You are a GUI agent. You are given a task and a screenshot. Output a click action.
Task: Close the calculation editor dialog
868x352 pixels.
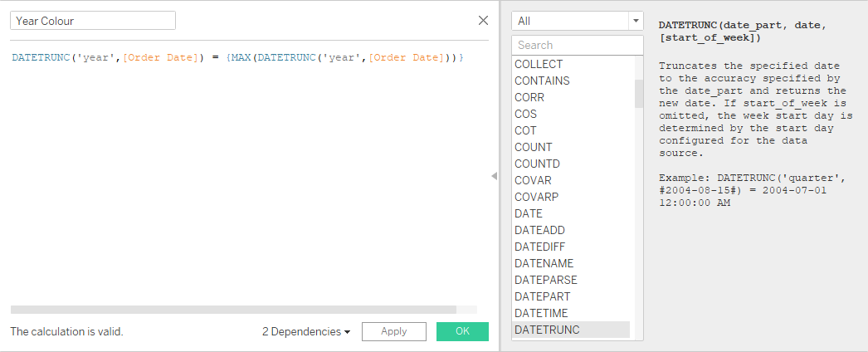(484, 21)
